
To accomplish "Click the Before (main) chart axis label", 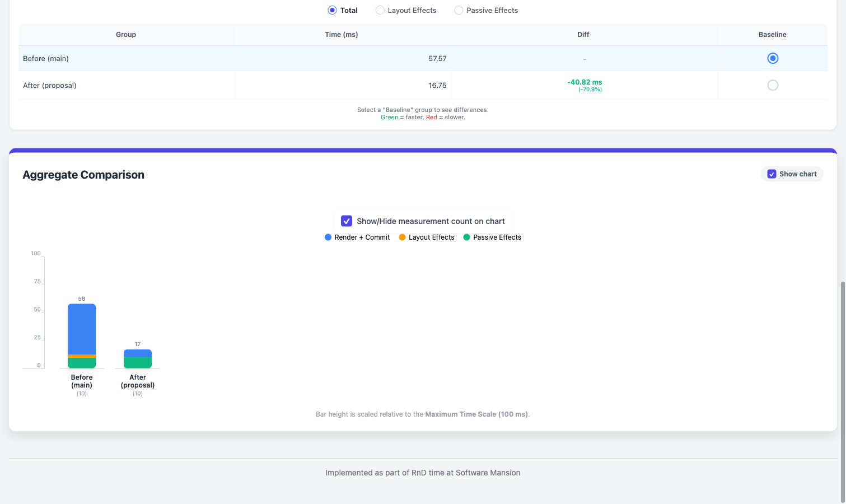I will [82, 381].
